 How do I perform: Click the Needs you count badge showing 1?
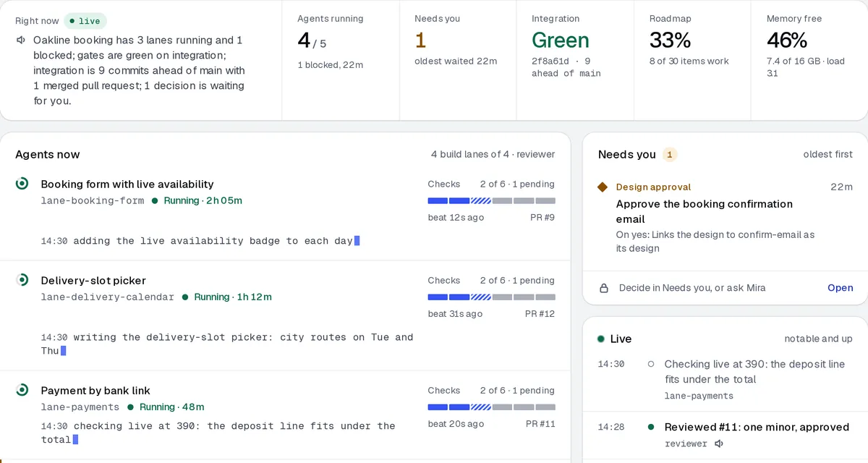pos(670,154)
